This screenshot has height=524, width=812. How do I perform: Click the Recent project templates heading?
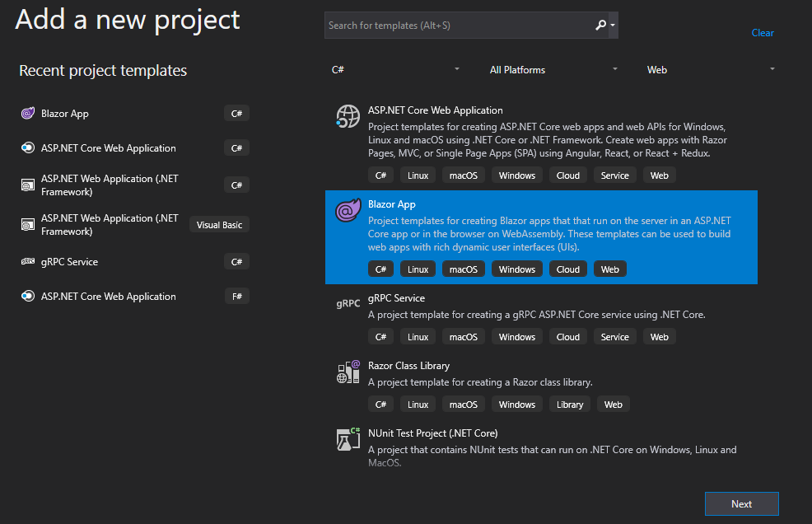tap(103, 71)
